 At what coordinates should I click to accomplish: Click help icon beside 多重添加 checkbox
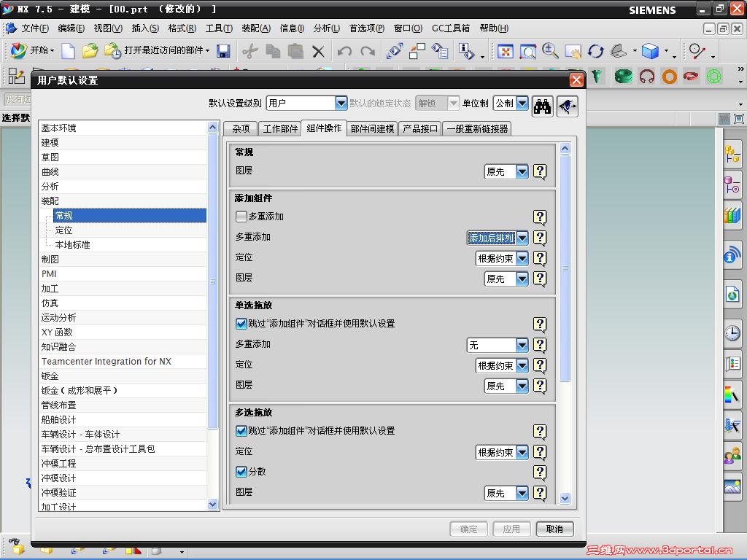pyautogui.click(x=540, y=217)
